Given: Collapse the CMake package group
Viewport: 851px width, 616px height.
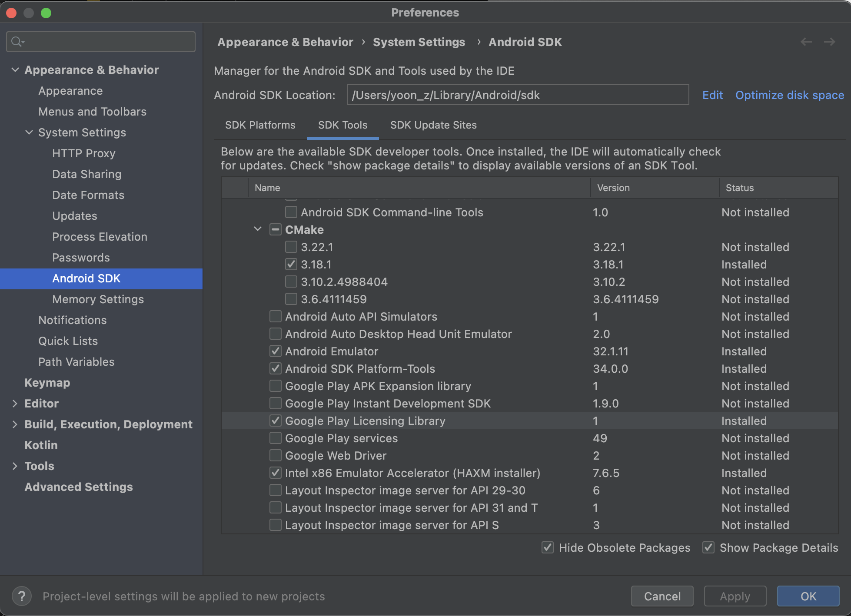Looking at the screenshot, I should point(258,229).
